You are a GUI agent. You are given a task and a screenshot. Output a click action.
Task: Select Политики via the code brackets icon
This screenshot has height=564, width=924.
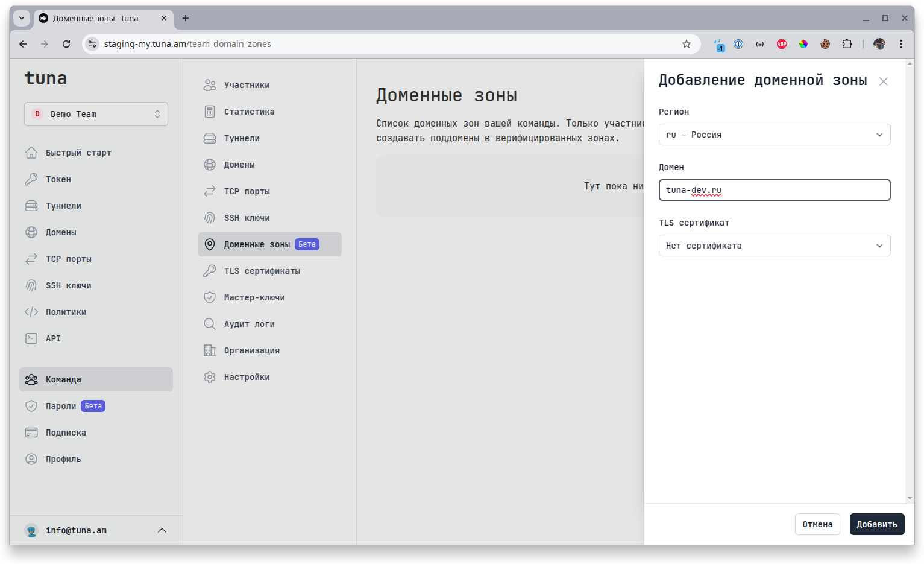(x=31, y=312)
